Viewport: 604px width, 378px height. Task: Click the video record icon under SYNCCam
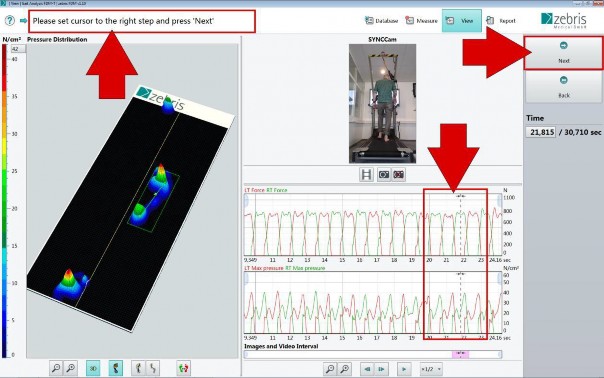click(399, 175)
